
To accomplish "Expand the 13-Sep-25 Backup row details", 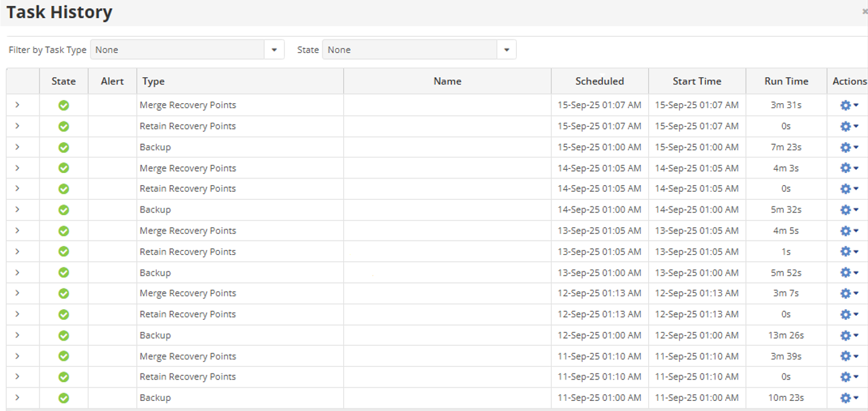I will [x=17, y=272].
